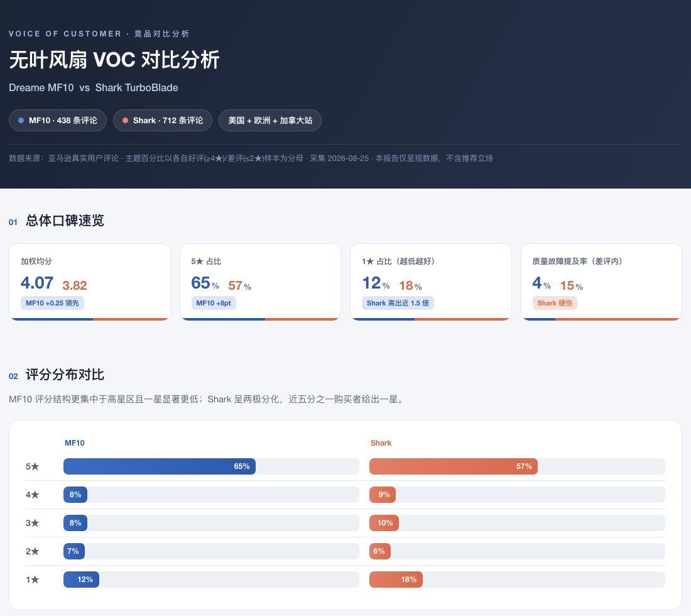The height and width of the screenshot is (616, 691).
Task: Click the 5★ 占比 card label
Action: (x=206, y=261)
